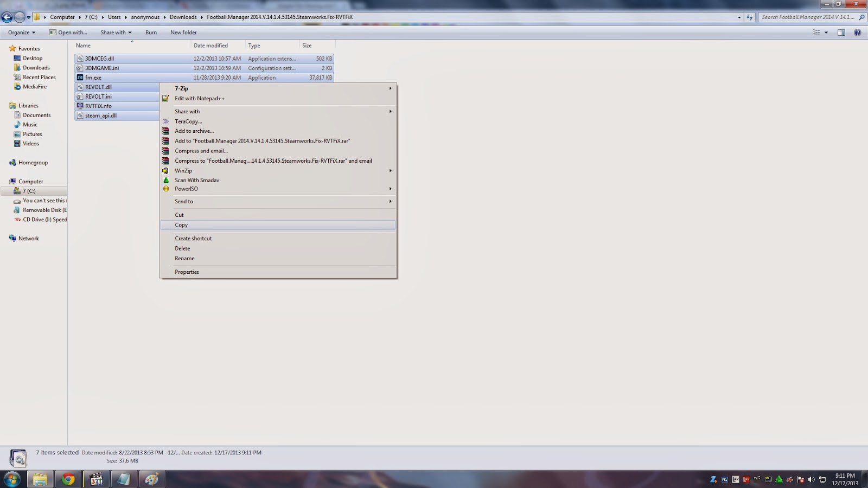Open the Help question mark icon
868x488 pixels.
coord(858,33)
